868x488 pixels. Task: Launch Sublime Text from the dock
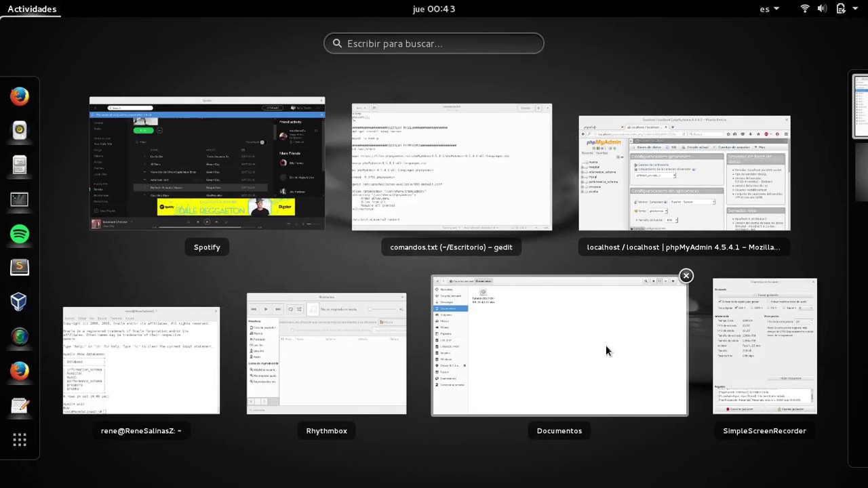click(20, 268)
